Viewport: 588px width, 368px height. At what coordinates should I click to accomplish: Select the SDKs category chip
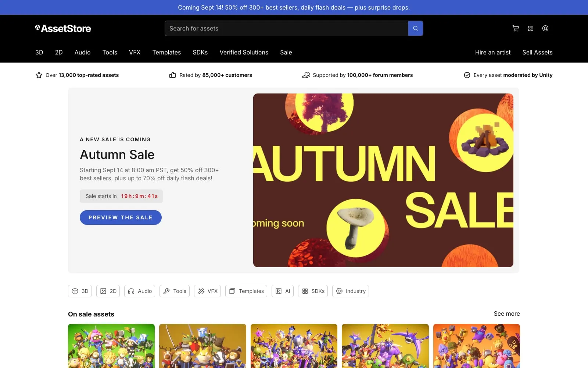coord(313,291)
